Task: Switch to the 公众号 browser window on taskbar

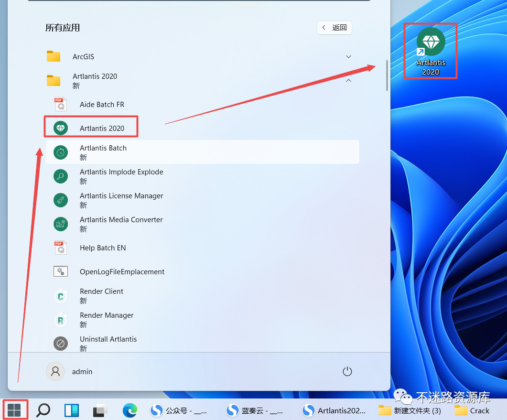Action: 179,410
